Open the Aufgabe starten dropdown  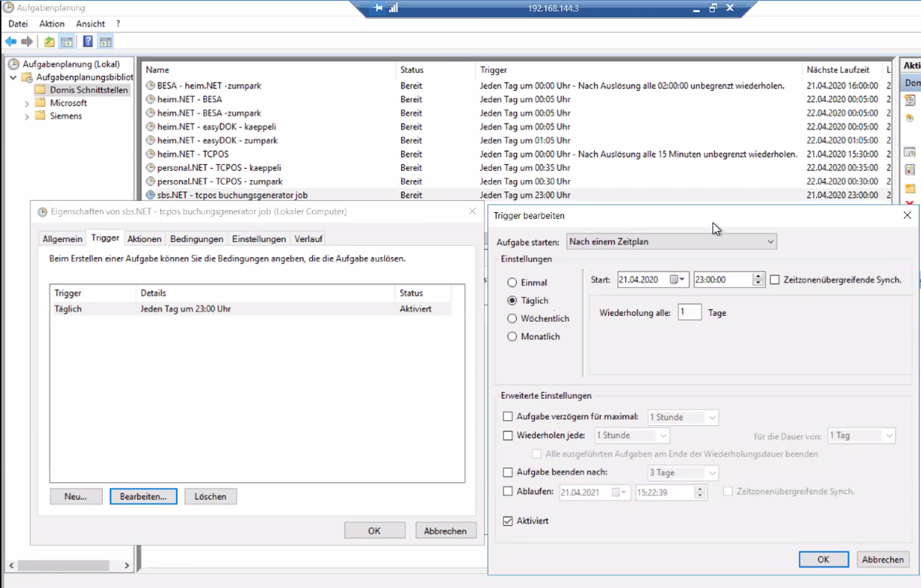tap(671, 241)
